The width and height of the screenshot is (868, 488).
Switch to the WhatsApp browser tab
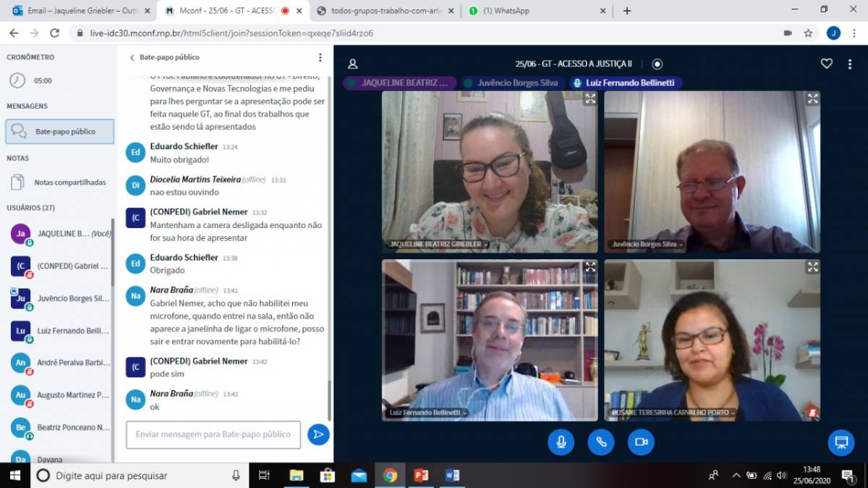coord(535,11)
